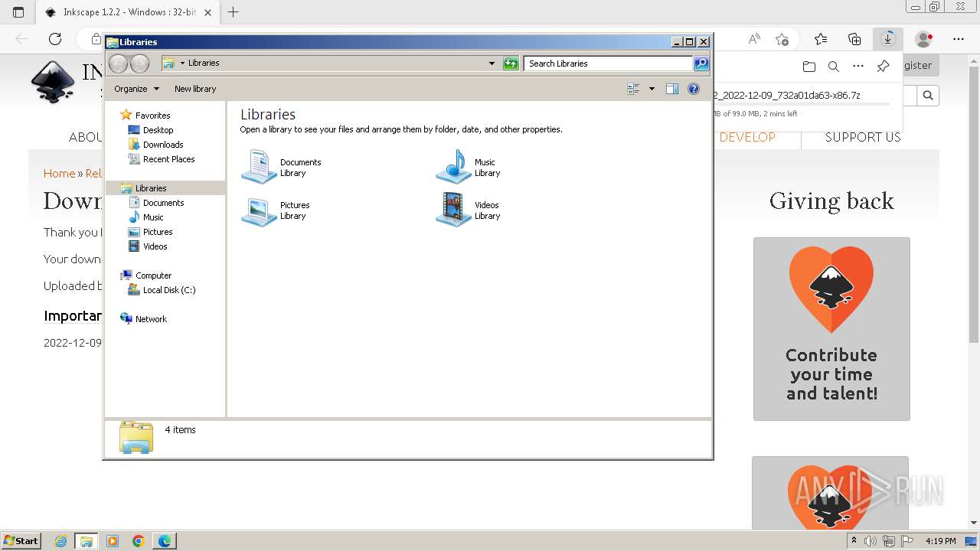This screenshot has width=980, height=551.
Task: Select Recent Places in navigation pane
Action: (x=168, y=159)
